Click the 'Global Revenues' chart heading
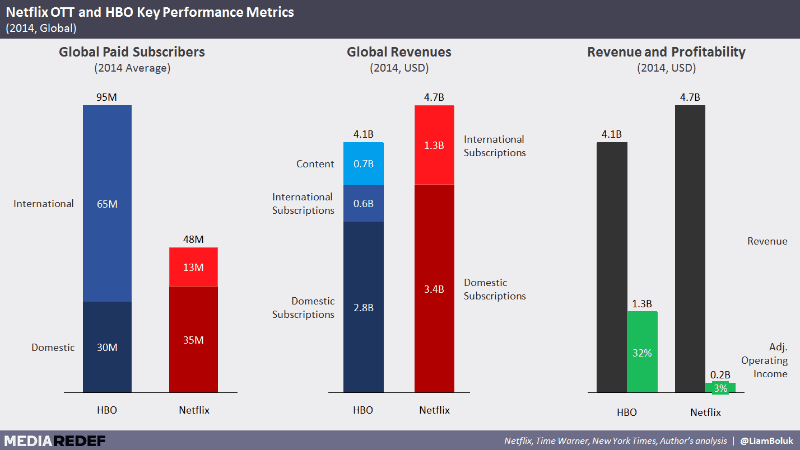Screen dimensions: 800x450 click(399, 52)
